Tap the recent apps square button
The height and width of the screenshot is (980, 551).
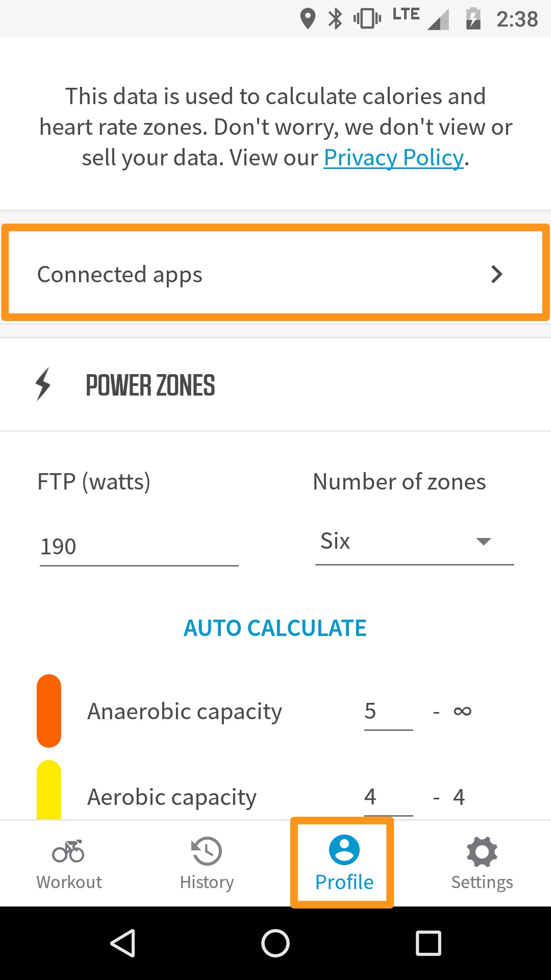pyautogui.click(x=428, y=943)
